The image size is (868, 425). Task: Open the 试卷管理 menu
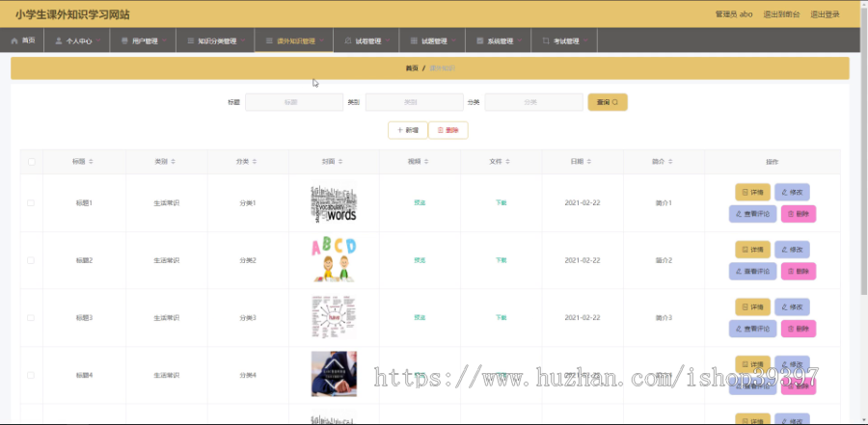[366, 40]
